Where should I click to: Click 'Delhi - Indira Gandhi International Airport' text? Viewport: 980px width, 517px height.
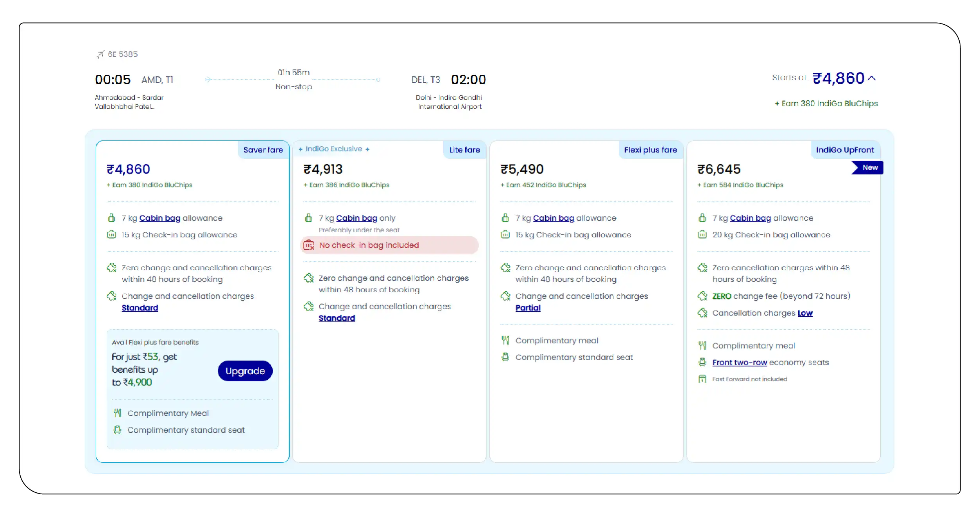click(449, 102)
